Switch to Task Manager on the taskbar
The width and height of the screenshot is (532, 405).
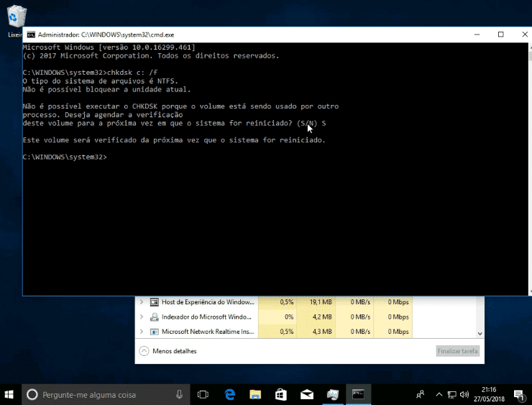tap(333, 394)
